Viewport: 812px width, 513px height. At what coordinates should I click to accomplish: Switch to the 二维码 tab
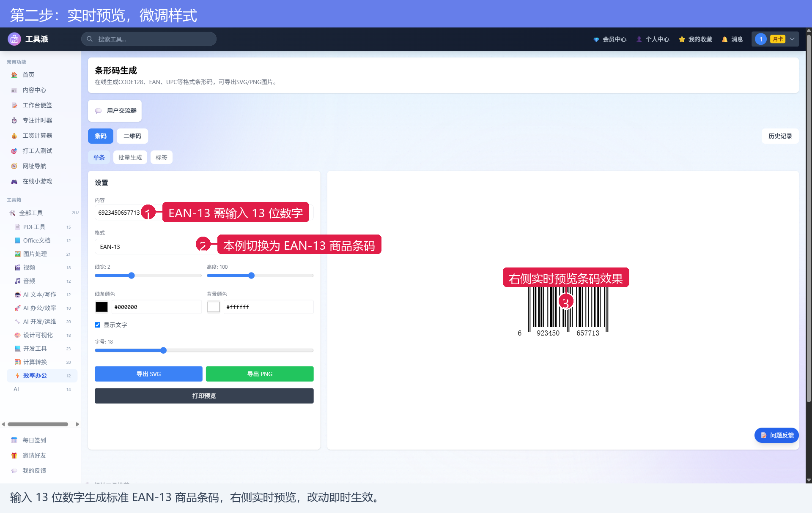coord(132,136)
